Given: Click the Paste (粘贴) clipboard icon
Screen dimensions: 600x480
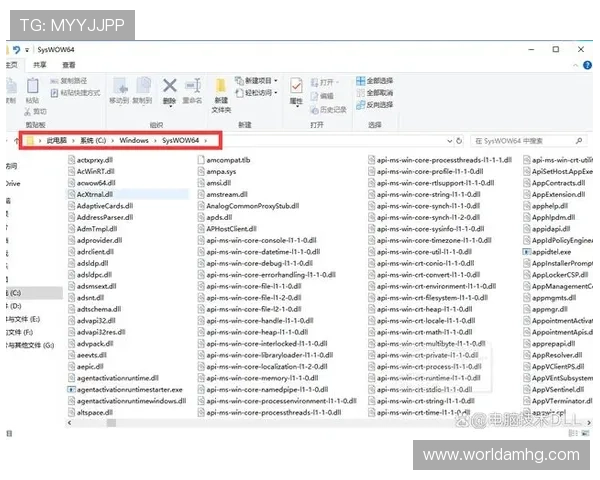Looking at the screenshot, I should click(x=32, y=88).
